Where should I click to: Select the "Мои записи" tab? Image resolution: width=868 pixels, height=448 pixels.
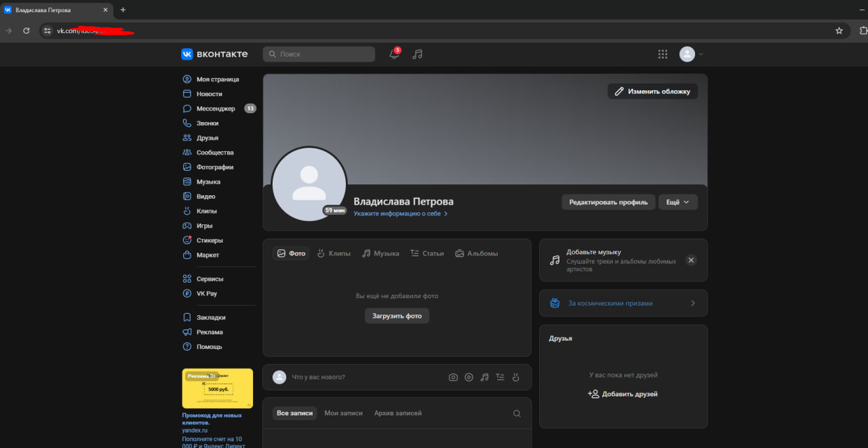(x=343, y=413)
